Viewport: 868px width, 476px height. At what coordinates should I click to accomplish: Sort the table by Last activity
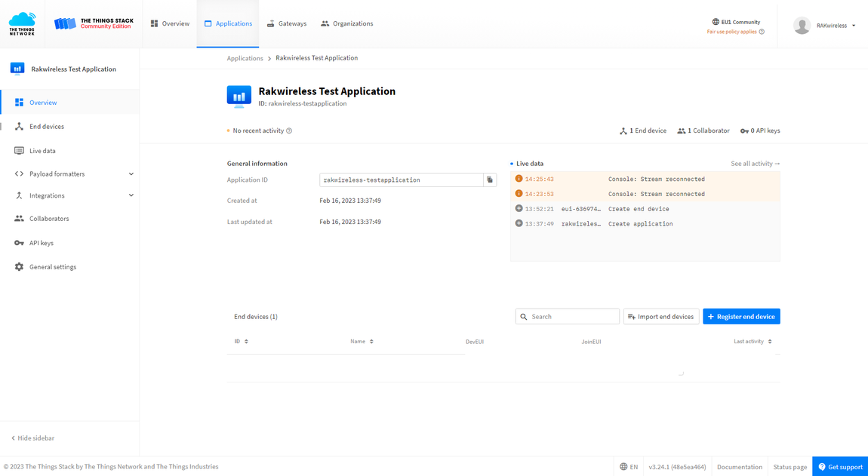(753, 342)
